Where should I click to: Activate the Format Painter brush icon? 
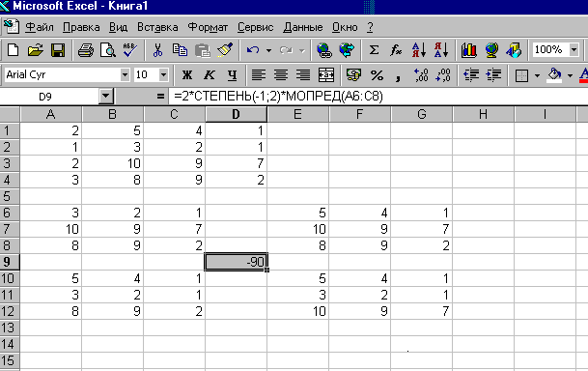pos(225,50)
